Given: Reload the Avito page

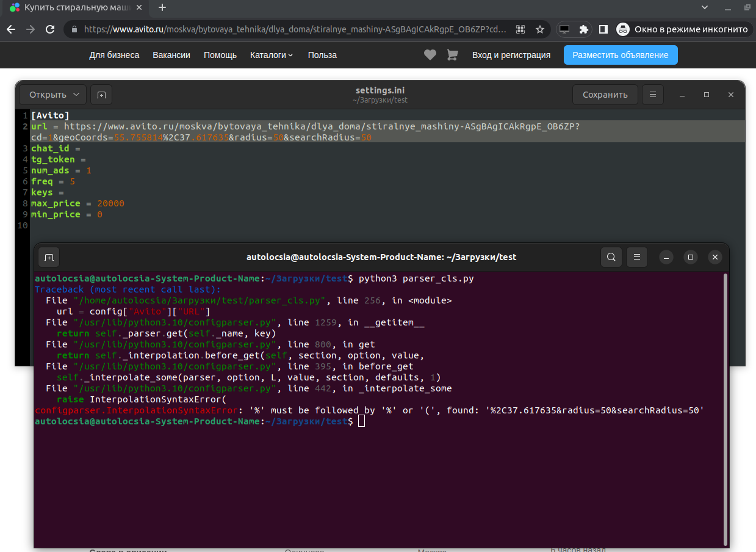Looking at the screenshot, I should [51, 29].
